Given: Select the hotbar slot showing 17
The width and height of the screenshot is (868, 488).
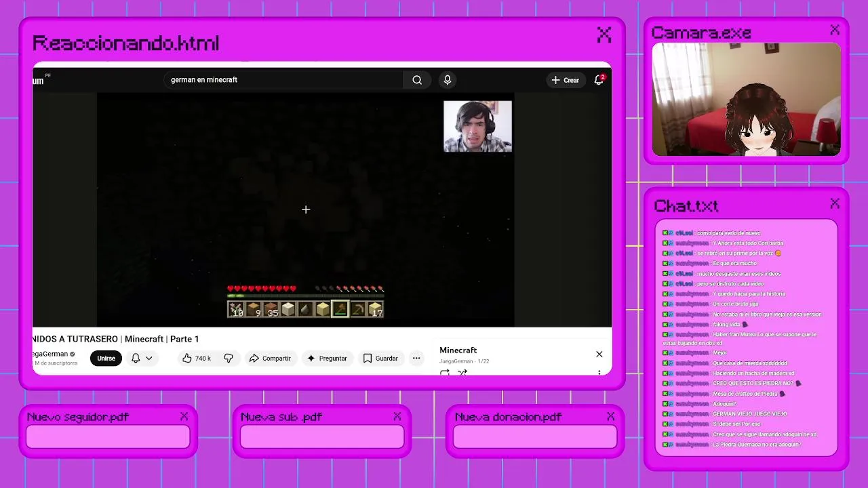Looking at the screenshot, I should (375, 310).
